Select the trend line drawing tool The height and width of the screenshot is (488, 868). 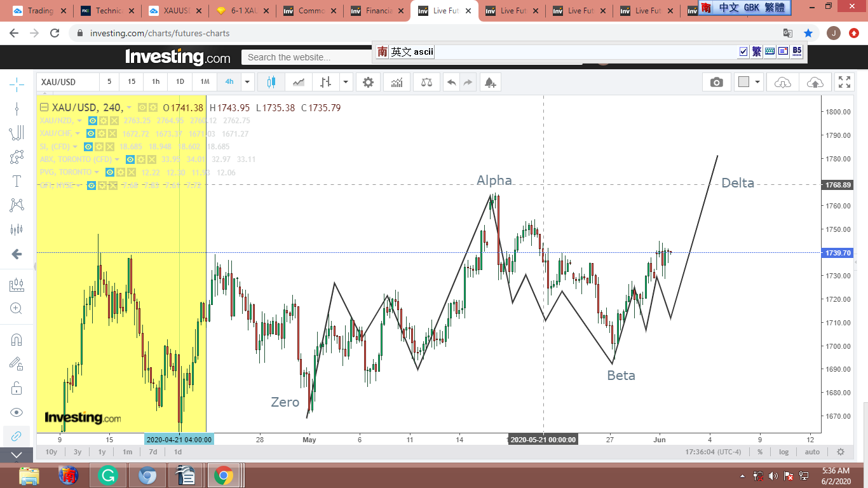point(17,108)
